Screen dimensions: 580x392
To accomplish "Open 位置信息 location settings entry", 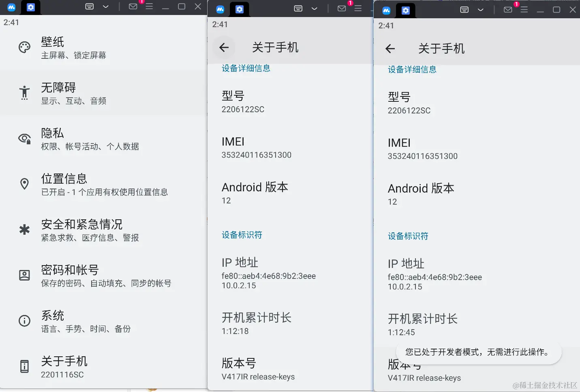I will (x=103, y=184).
